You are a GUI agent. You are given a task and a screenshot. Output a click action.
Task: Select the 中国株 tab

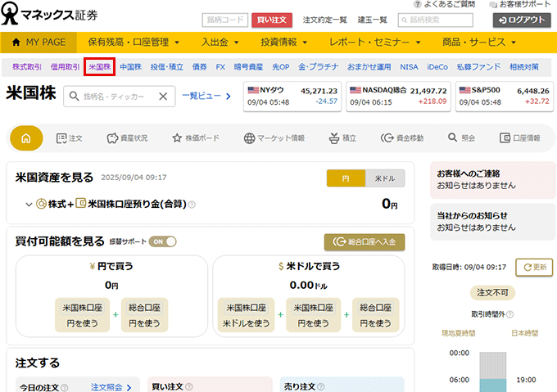pos(129,66)
